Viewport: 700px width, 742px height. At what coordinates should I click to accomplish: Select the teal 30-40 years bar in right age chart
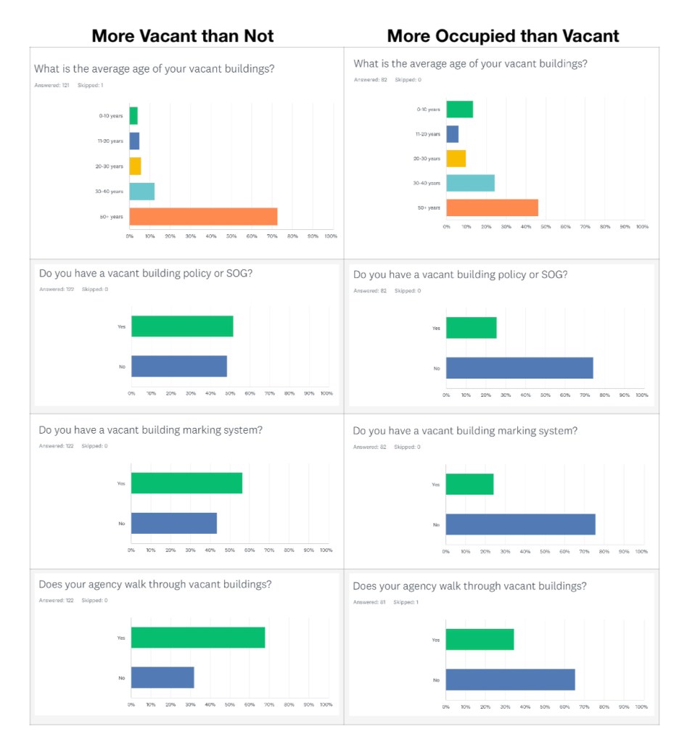click(x=470, y=183)
